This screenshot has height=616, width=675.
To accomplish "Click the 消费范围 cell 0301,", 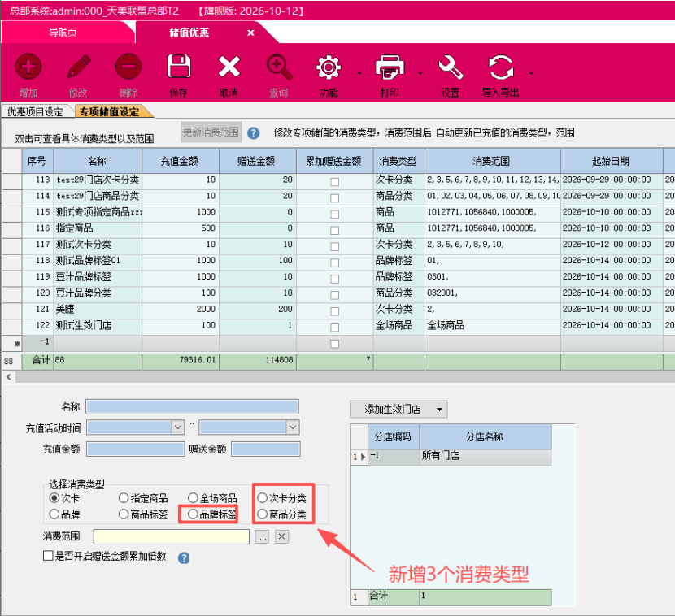I will pos(493,277).
